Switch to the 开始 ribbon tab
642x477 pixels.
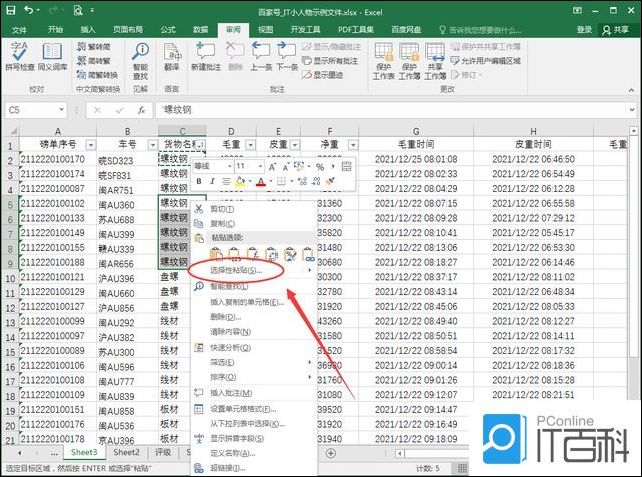click(55, 29)
